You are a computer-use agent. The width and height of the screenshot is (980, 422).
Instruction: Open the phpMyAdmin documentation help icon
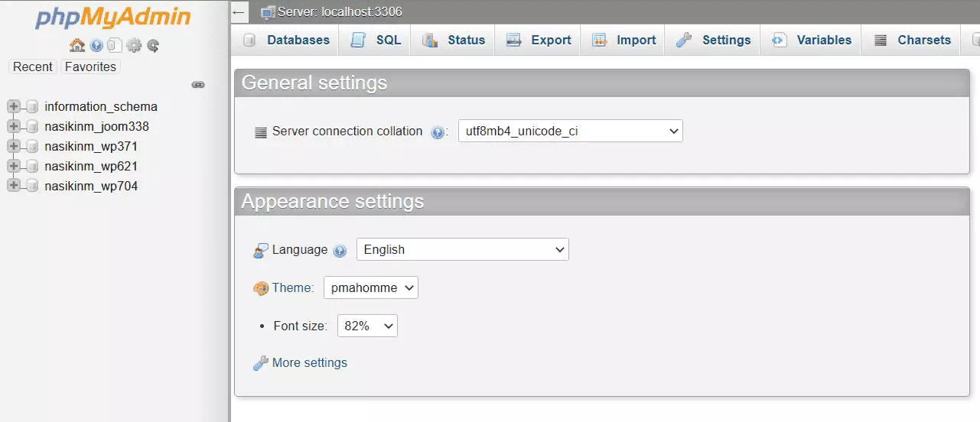pos(96,45)
